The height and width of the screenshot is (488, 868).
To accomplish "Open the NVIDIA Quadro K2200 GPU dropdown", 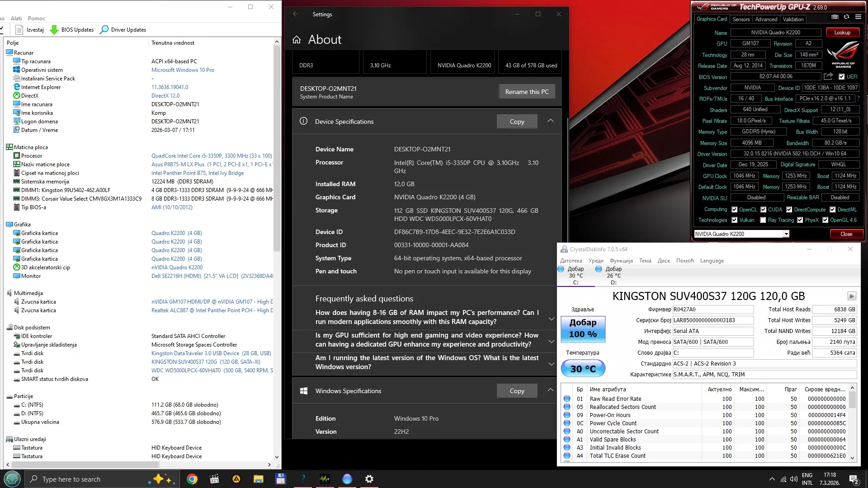I will [786, 234].
